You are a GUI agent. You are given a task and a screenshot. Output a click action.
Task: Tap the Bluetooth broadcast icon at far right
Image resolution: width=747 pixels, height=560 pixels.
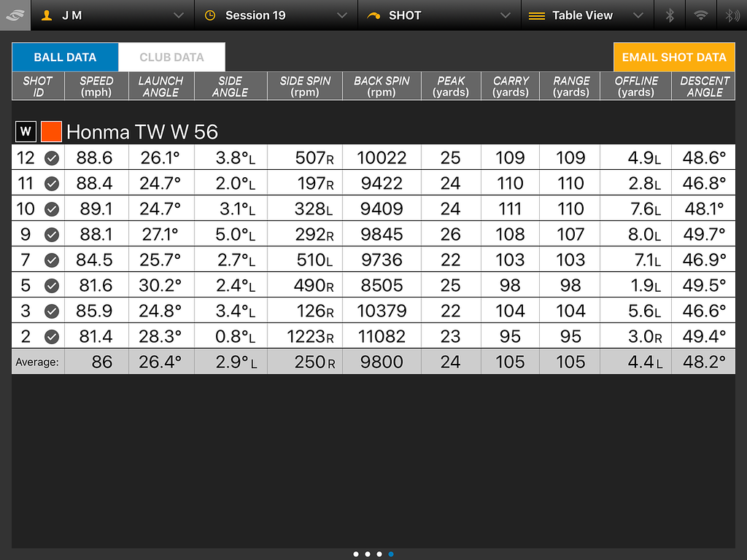[x=732, y=15]
